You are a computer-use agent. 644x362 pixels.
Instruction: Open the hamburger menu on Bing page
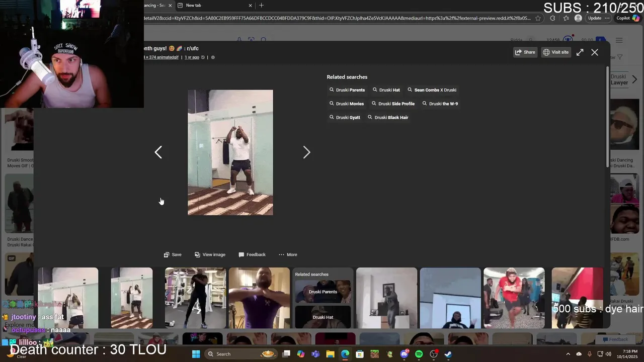tap(619, 40)
